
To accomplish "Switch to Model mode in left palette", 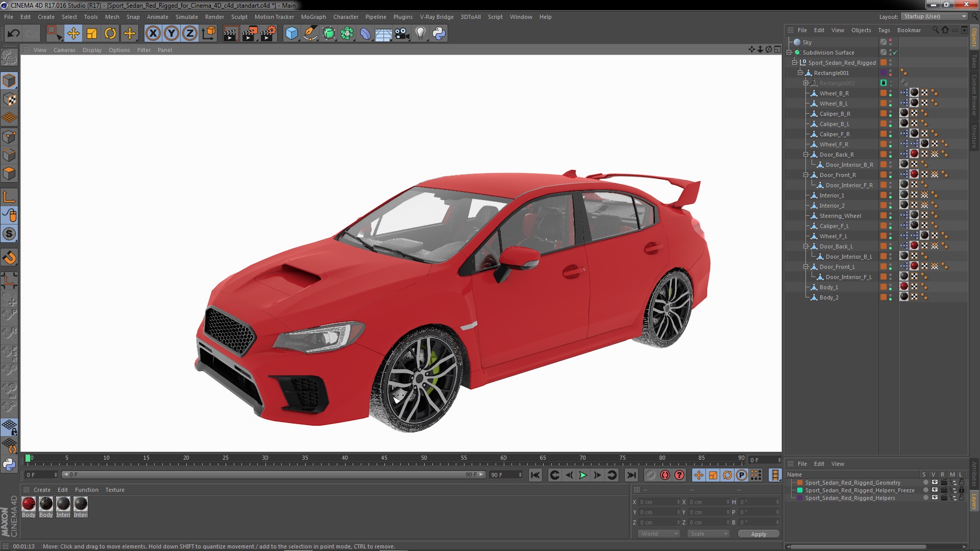I will (9, 81).
